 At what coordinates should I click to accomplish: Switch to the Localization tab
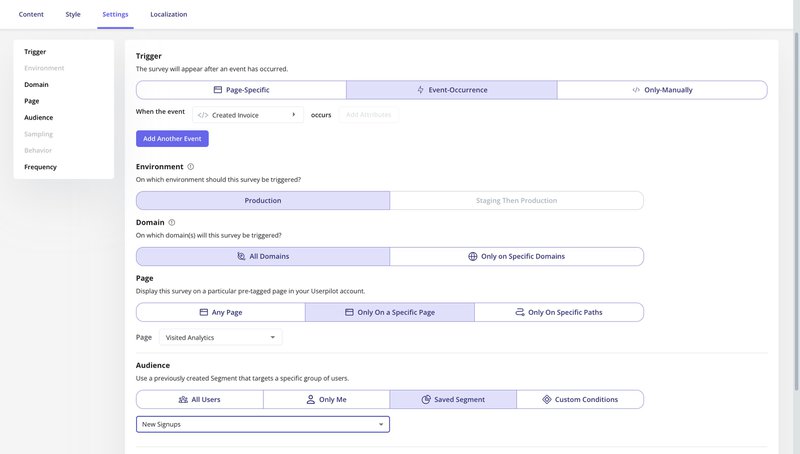point(168,14)
